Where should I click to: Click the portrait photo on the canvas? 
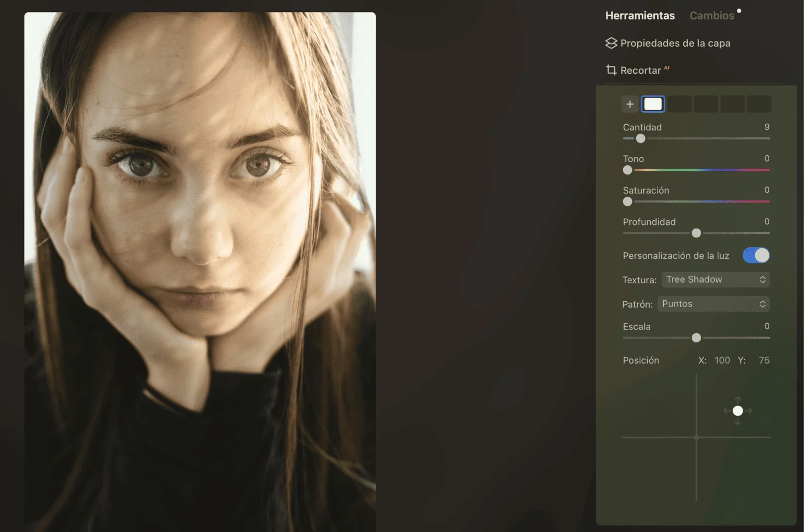[x=200, y=272]
